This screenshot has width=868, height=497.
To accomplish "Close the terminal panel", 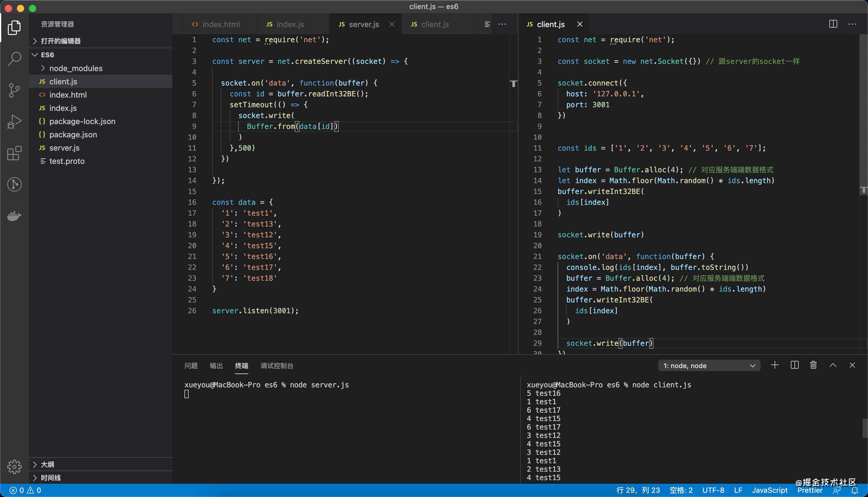I will pos(852,365).
